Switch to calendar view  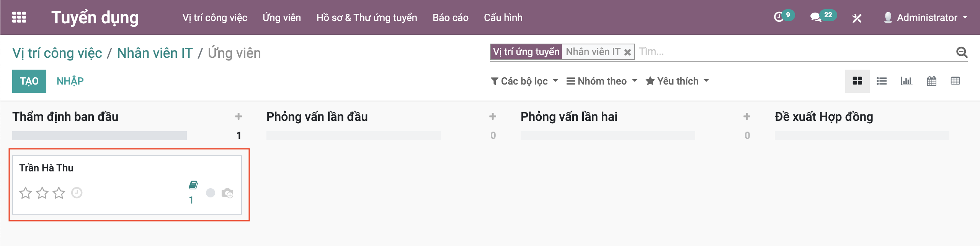[x=931, y=81]
